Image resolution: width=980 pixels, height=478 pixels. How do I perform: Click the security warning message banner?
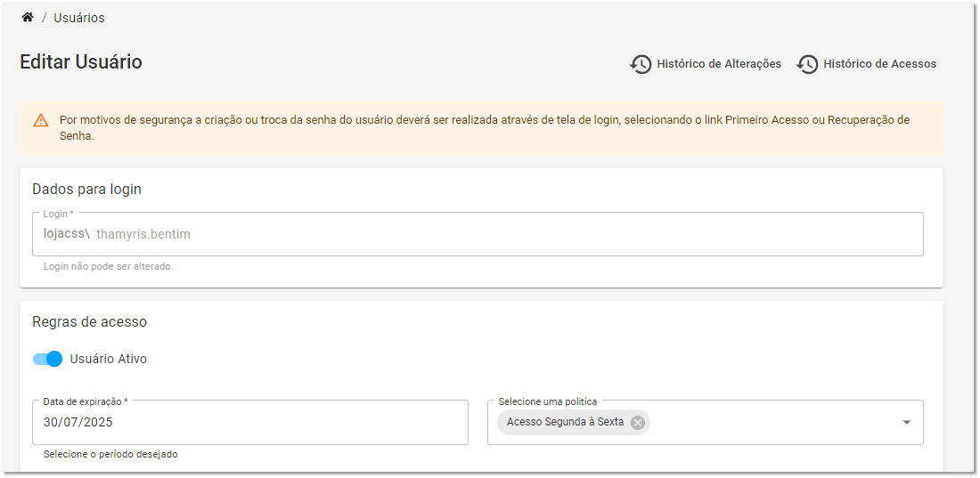pos(481,128)
